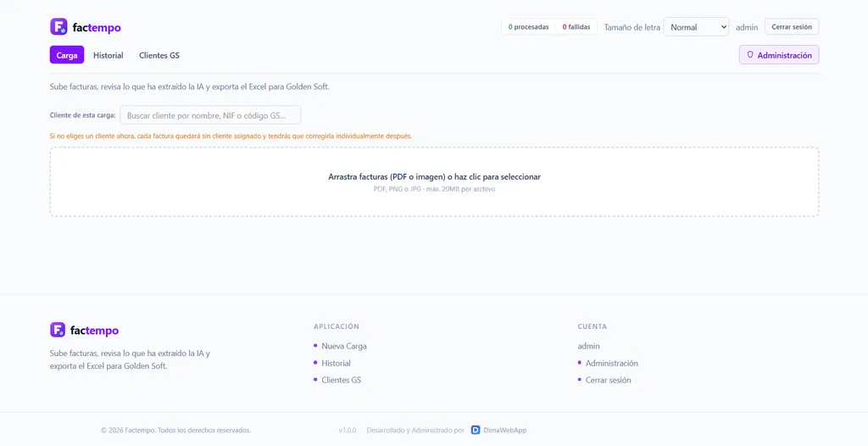Click the invoice upload drop zone

click(x=434, y=181)
